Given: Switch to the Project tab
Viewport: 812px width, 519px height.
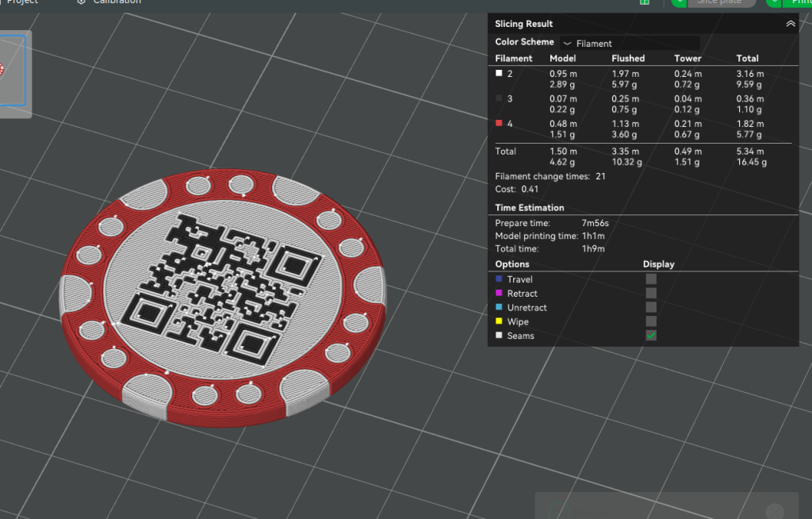Looking at the screenshot, I should coord(22,2).
